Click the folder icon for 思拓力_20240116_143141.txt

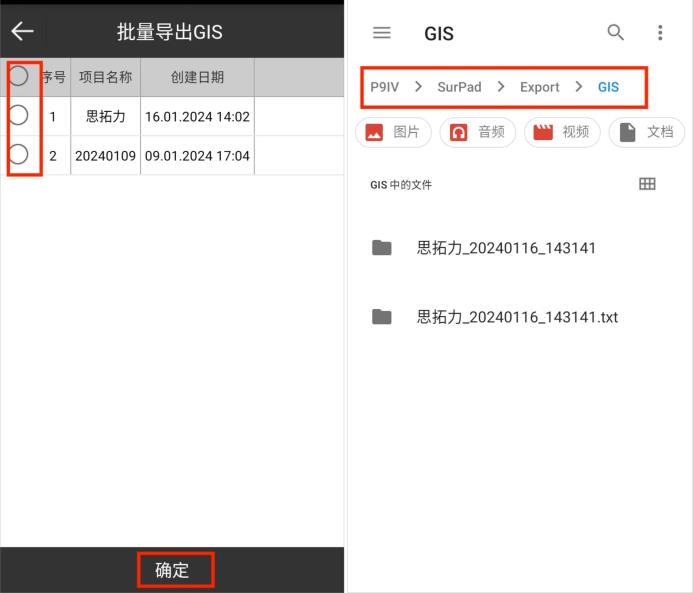pos(382,317)
